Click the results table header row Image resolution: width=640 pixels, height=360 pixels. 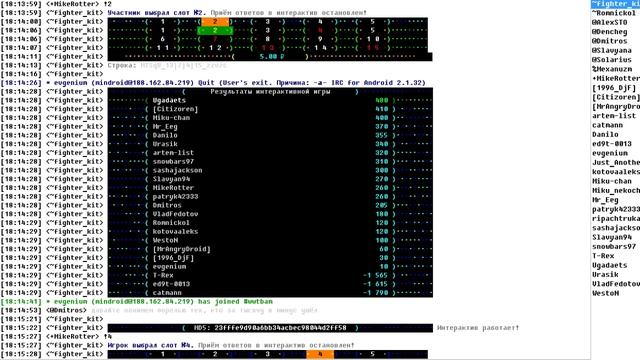(x=270, y=92)
